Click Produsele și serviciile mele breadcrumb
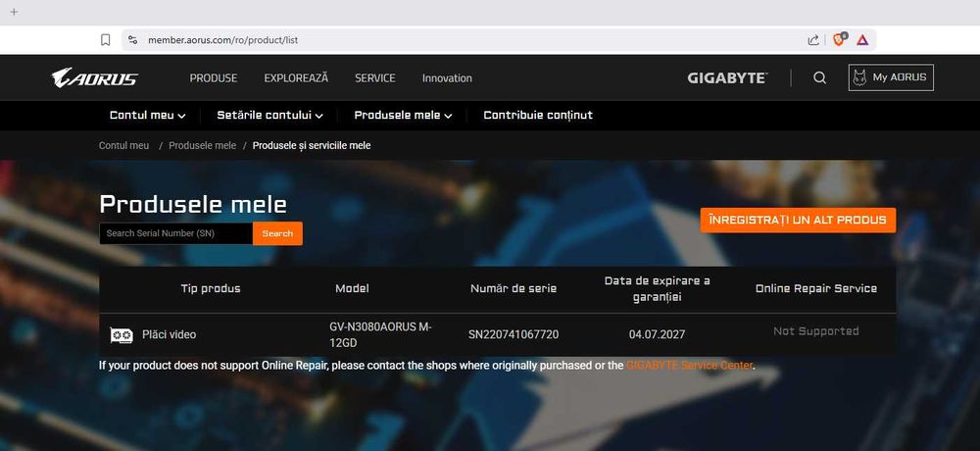 [x=312, y=146]
